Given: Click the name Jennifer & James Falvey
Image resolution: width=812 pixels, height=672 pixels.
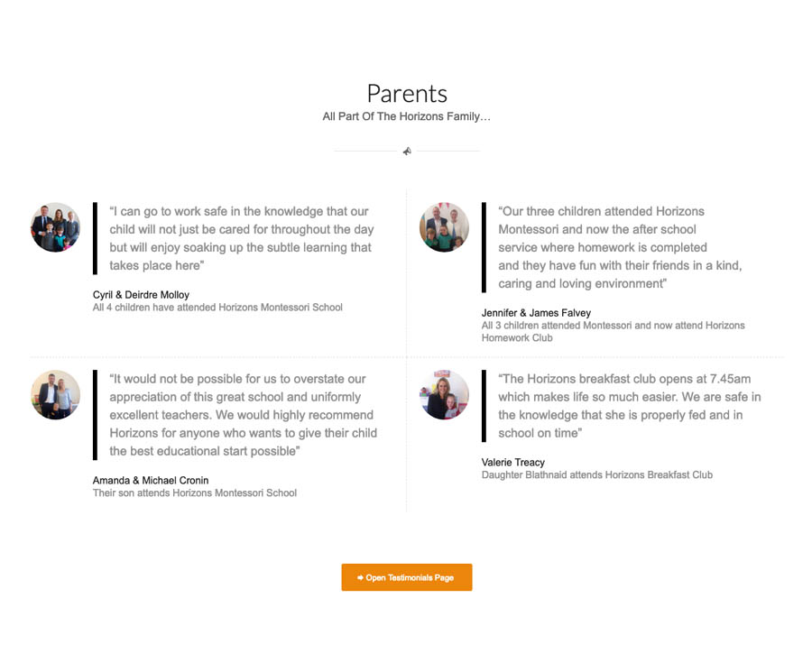Looking at the screenshot, I should click(x=536, y=313).
